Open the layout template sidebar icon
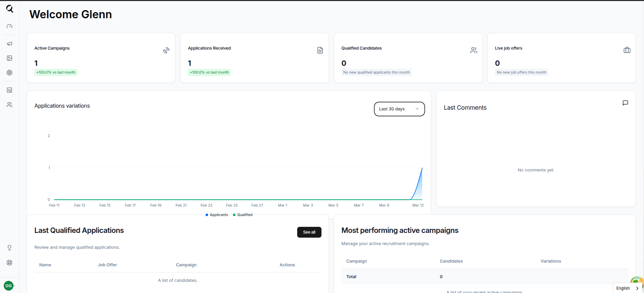Viewport: 644px width, 293px height. coord(9,90)
